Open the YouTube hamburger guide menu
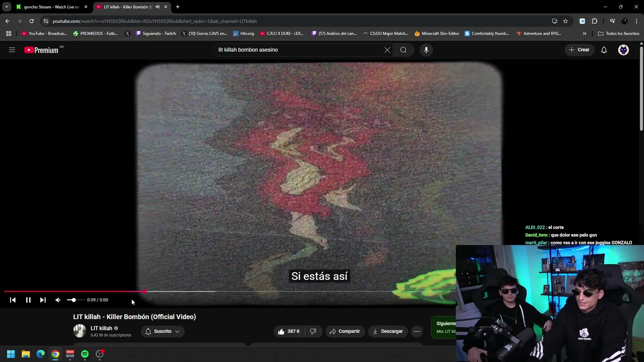The image size is (644, 362). coord(12,50)
